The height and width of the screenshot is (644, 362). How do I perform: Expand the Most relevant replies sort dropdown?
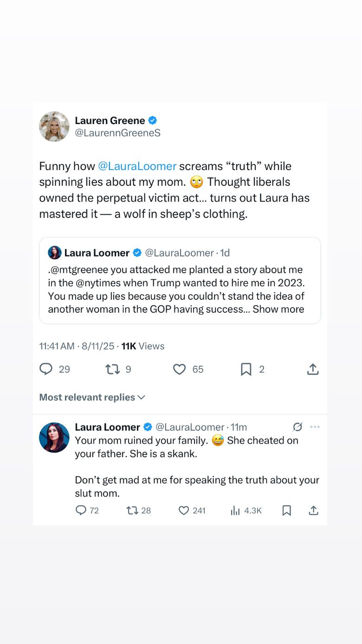92,397
